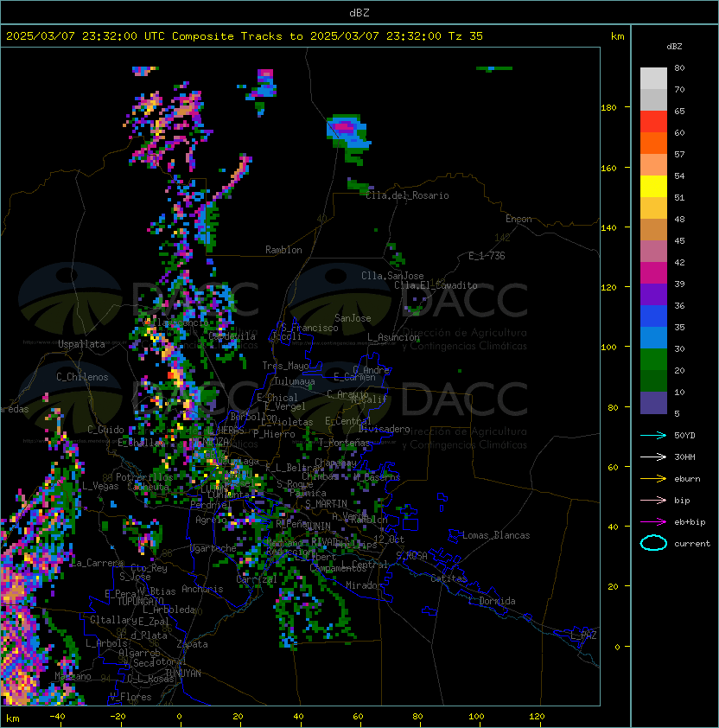
Task: Pick the light gray 80 dBZ swatch
Action: pyautogui.click(x=653, y=78)
